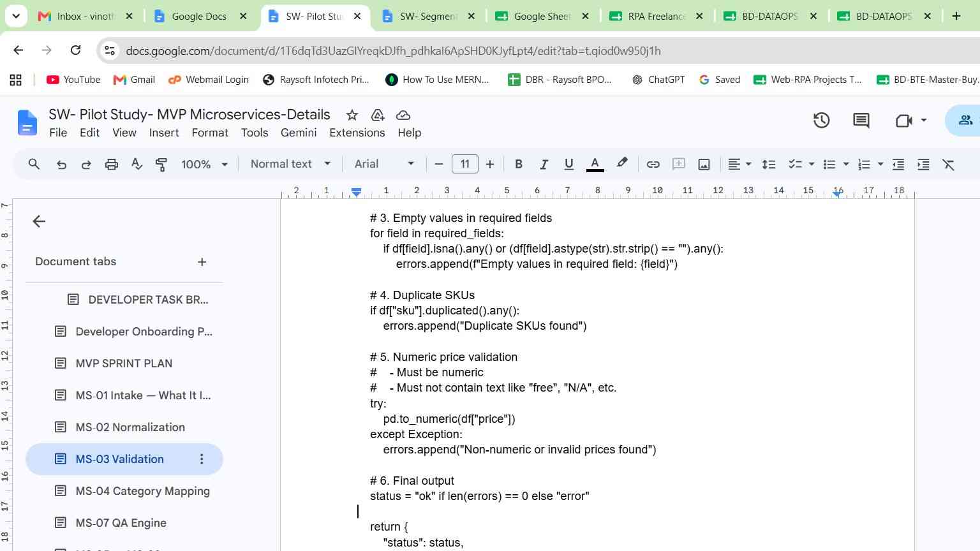
Task: Toggle italic formatting
Action: click(x=544, y=165)
